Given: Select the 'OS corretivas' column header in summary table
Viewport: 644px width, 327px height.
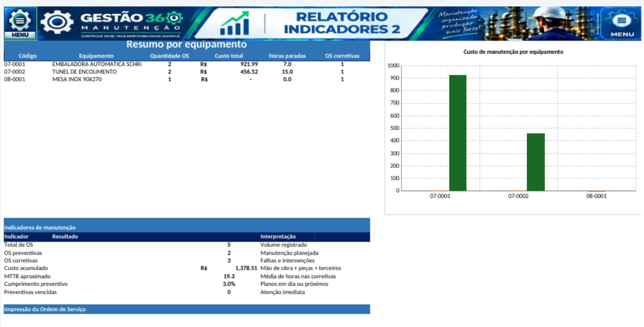Looking at the screenshot, I should pos(342,56).
